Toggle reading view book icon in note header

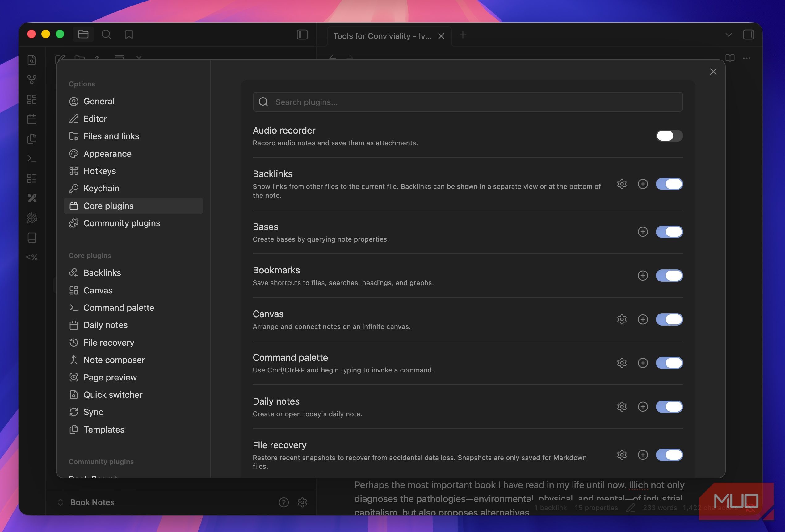tap(730, 58)
